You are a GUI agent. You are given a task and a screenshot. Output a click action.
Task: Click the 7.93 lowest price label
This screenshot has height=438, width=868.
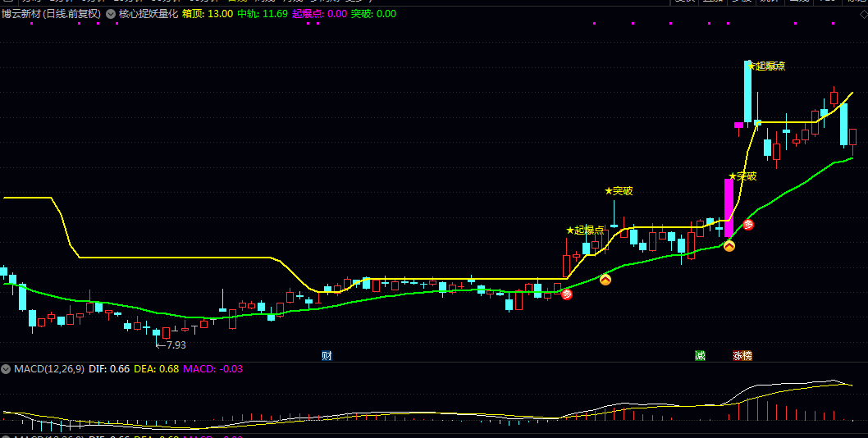click(x=173, y=344)
